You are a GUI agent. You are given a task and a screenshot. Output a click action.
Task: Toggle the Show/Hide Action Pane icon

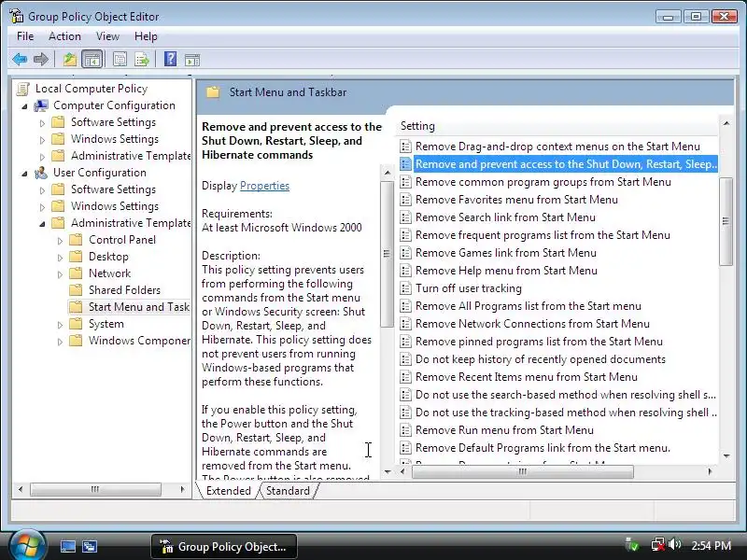pyautogui.click(x=192, y=60)
